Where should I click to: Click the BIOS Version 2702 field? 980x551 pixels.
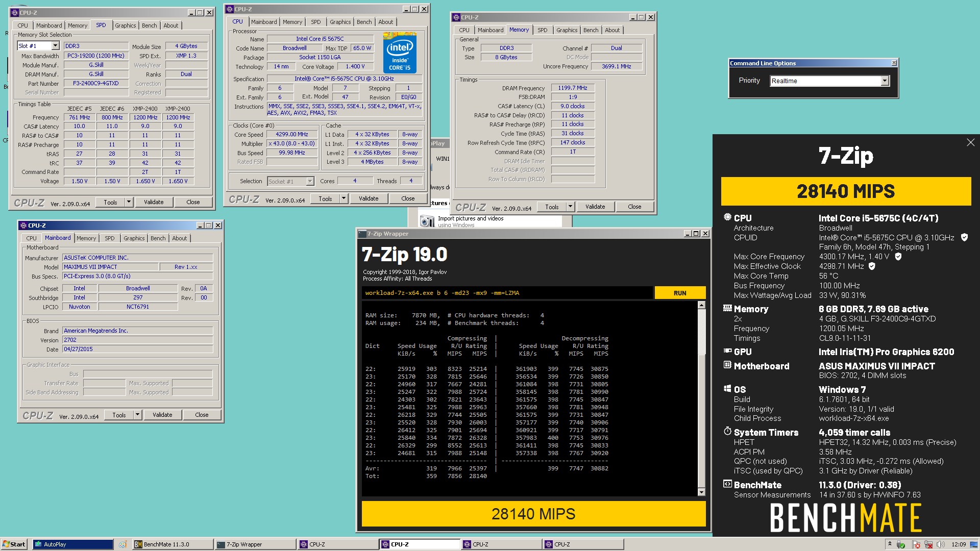[x=137, y=340]
